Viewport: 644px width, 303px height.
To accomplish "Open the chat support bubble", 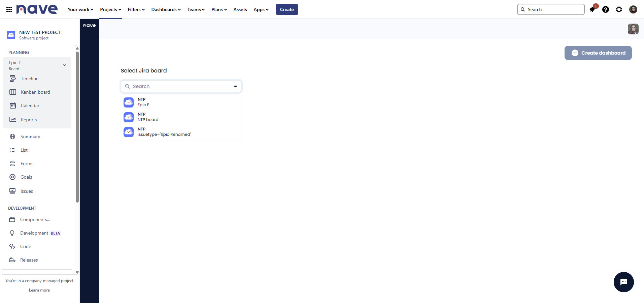I will (623, 282).
